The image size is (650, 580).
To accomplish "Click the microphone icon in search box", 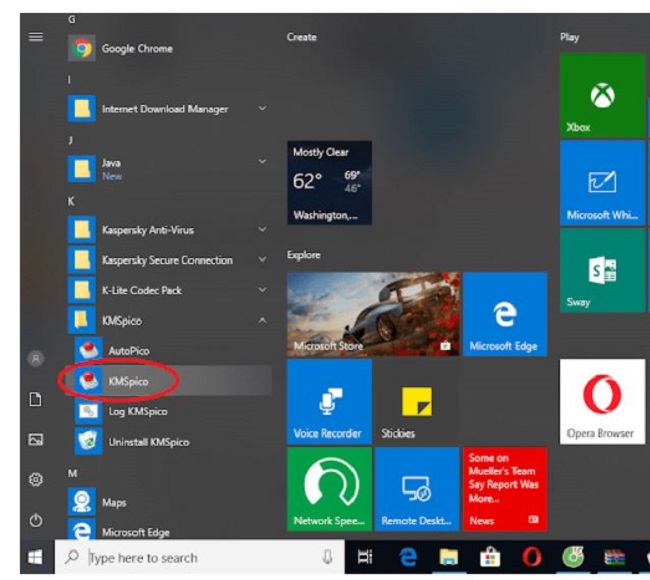I will [x=327, y=557].
